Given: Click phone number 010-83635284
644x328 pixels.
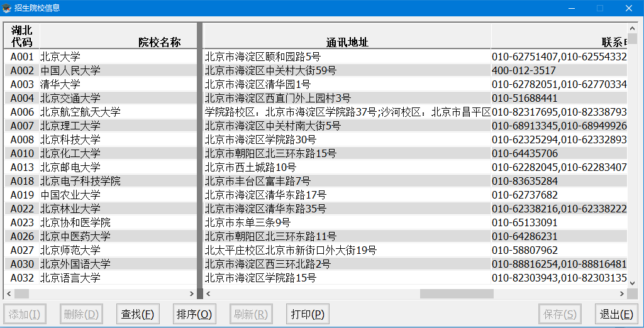Looking at the screenshot, I should point(559,181).
